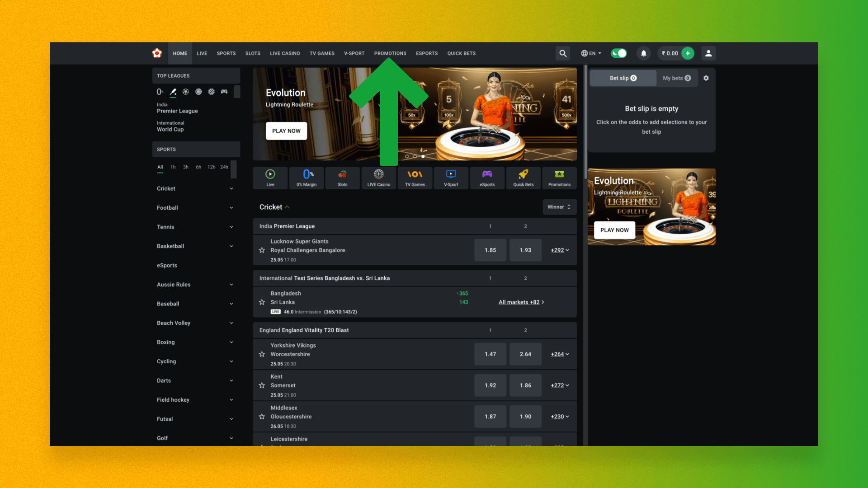Open the search magnifier icon

(x=563, y=53)
